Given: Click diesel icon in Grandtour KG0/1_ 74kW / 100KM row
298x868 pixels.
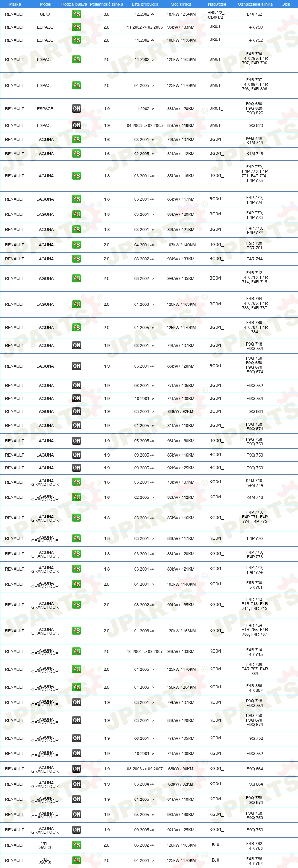Looking at the screenshot, I should click(77, 754).
